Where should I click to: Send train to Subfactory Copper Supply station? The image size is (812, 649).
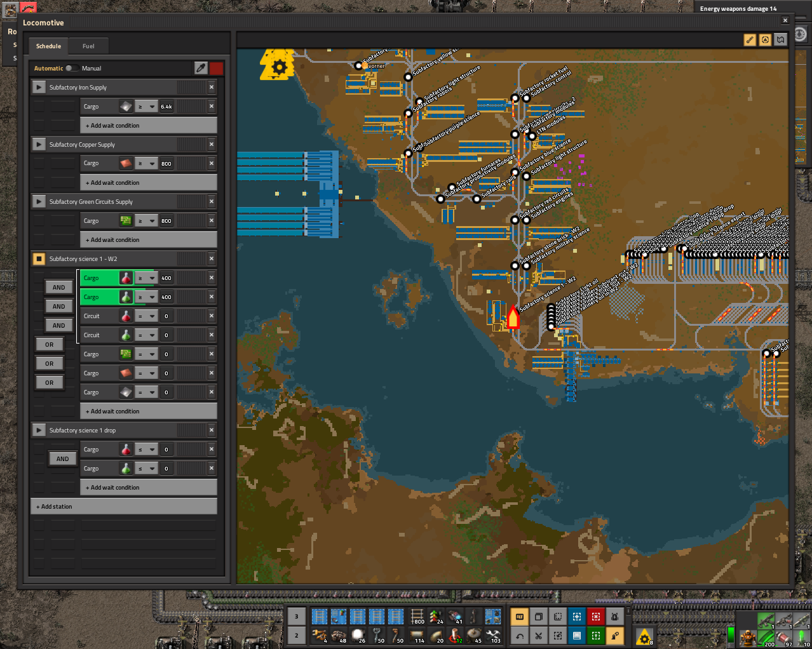click(x=39, y=144)
